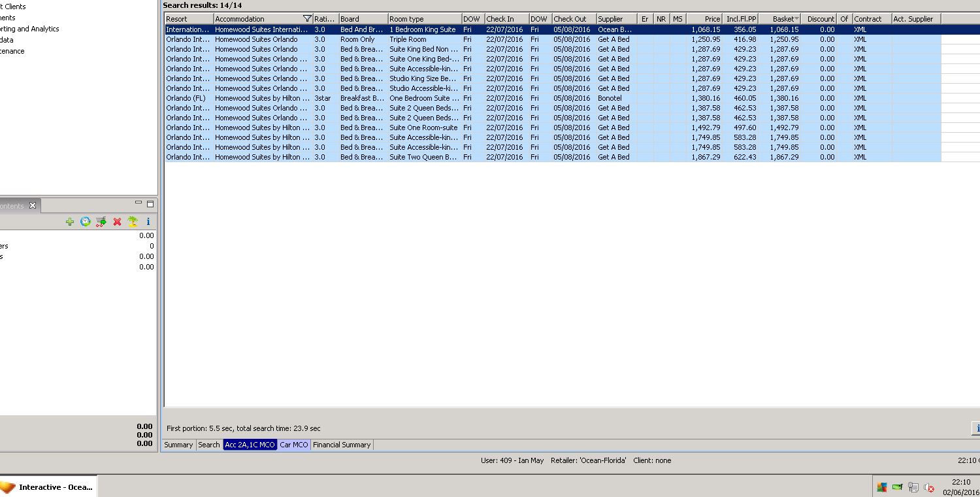
Task: Click the User: 409 - Ian May status
Action: (512, 460)
